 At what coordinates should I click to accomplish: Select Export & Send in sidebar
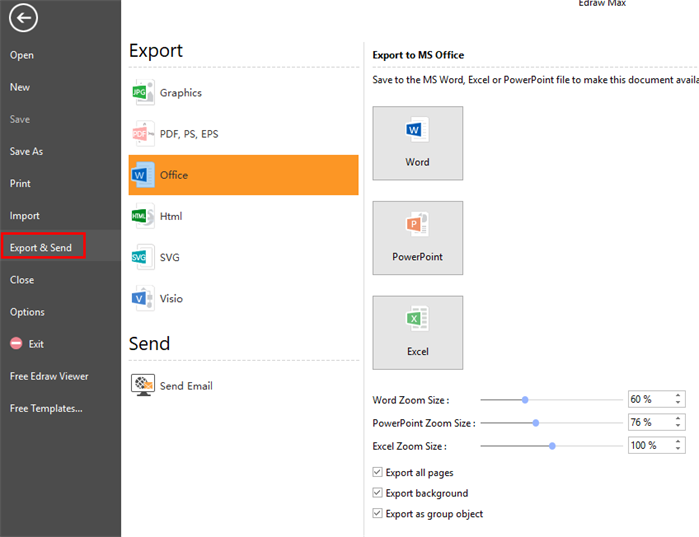pyautogui.click(x=42, y=248)
